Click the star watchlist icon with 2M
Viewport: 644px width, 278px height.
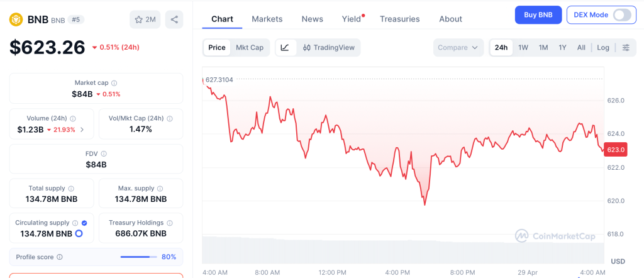(x=145, y=19)
